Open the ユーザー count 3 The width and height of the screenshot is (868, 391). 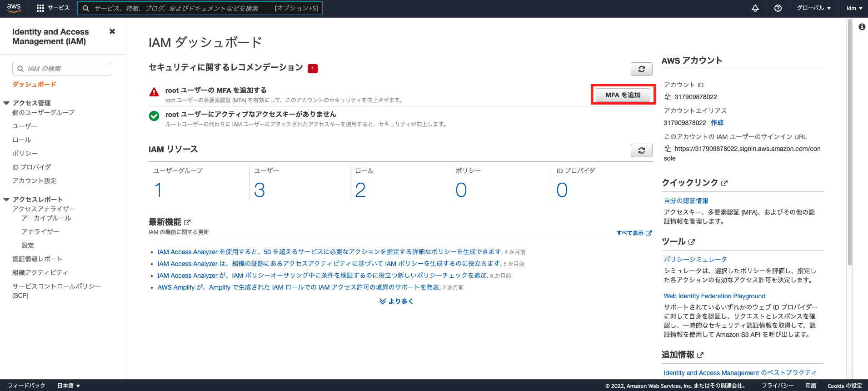click(x=259, y=190)
